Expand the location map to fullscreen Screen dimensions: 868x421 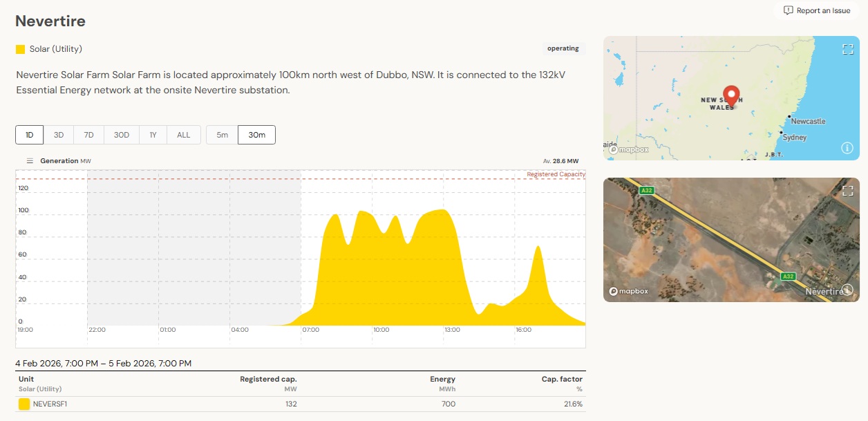[848, 49]
